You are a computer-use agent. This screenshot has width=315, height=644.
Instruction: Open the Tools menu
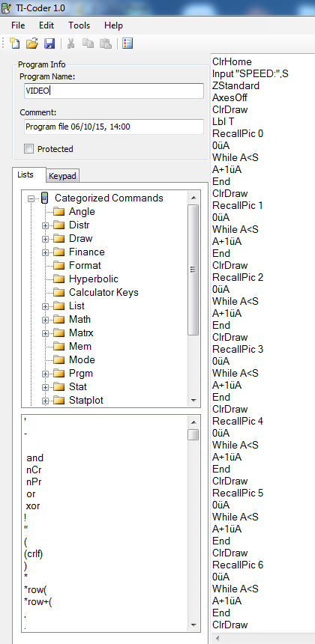click(79, 25)
